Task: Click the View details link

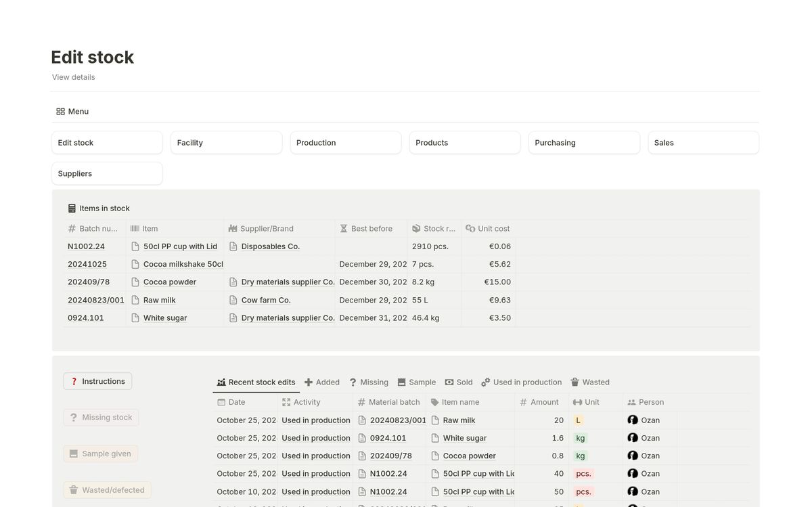Action: 74,77
